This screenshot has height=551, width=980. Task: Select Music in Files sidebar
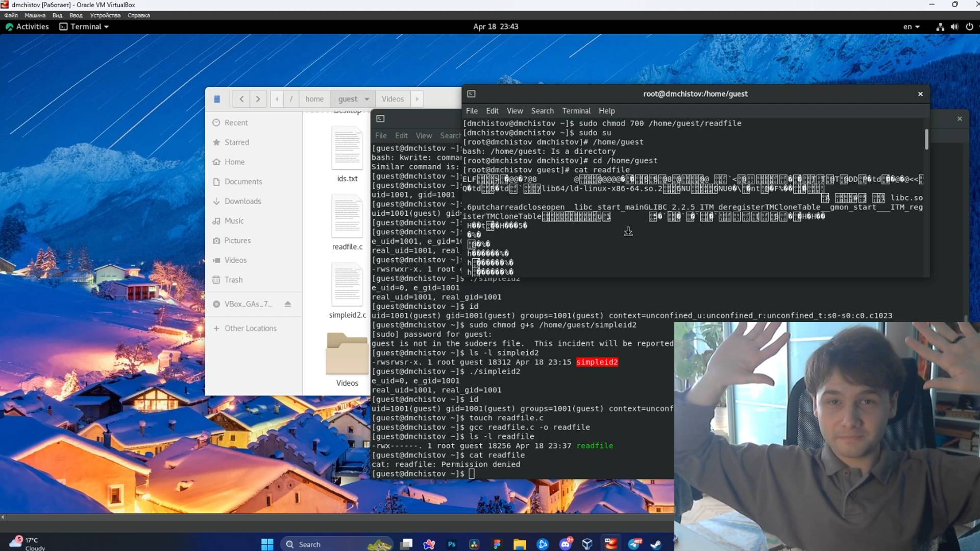point(254,221)
